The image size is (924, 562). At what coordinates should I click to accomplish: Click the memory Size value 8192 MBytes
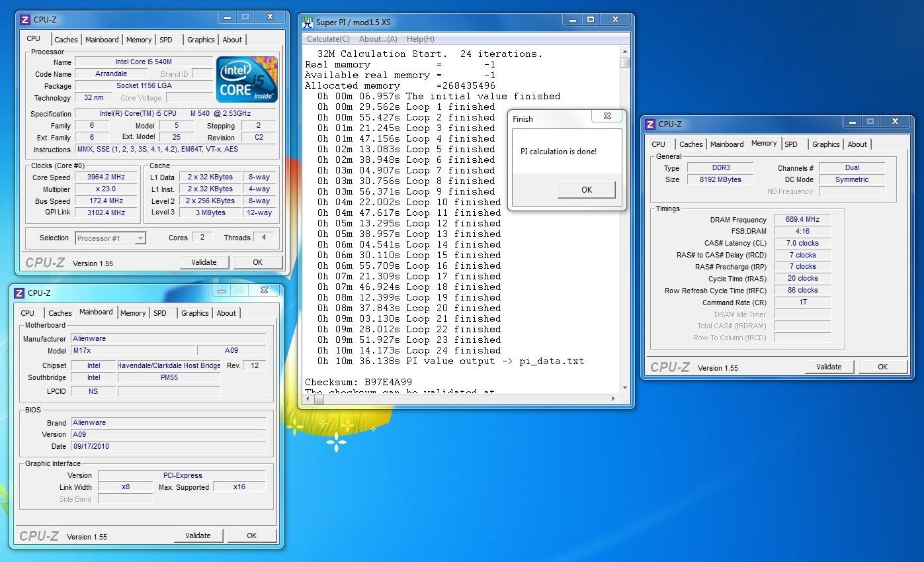tap(720, 180)
